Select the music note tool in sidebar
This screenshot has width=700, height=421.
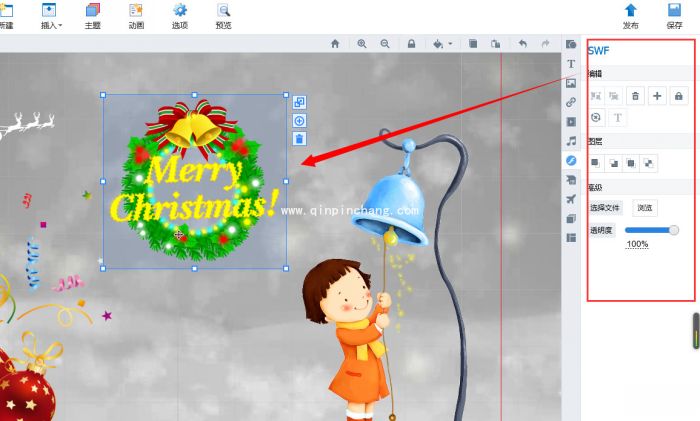point(571,141)
